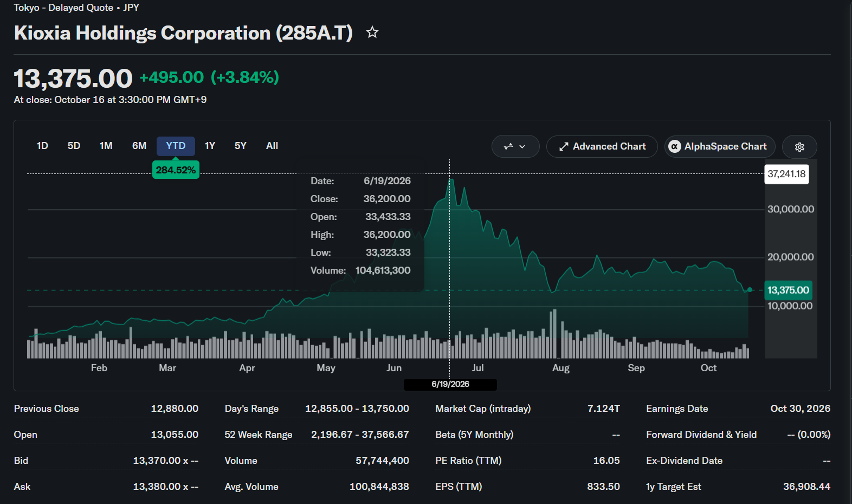Click the Open value 13,055.00
This screenshot has width=852, height=504.
click(x=175, y=435)
